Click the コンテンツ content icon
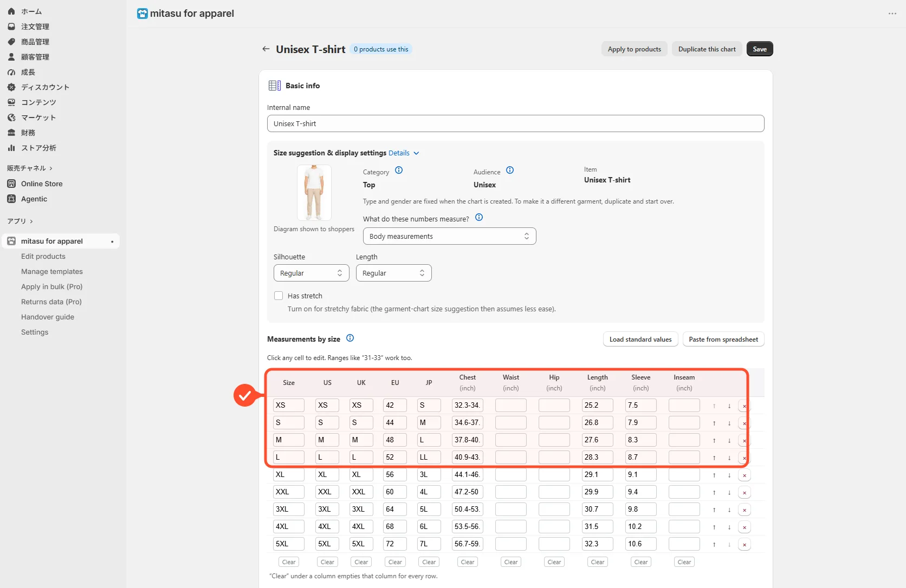 pyautogui.click(x=11, y=102)
